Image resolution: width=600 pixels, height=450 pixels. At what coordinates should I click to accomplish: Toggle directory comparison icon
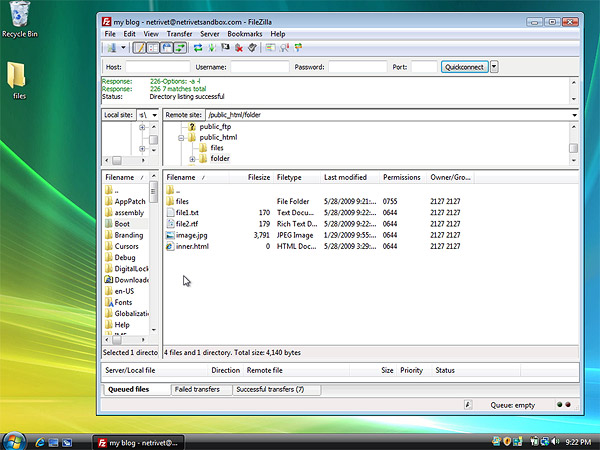click(284, 48)
